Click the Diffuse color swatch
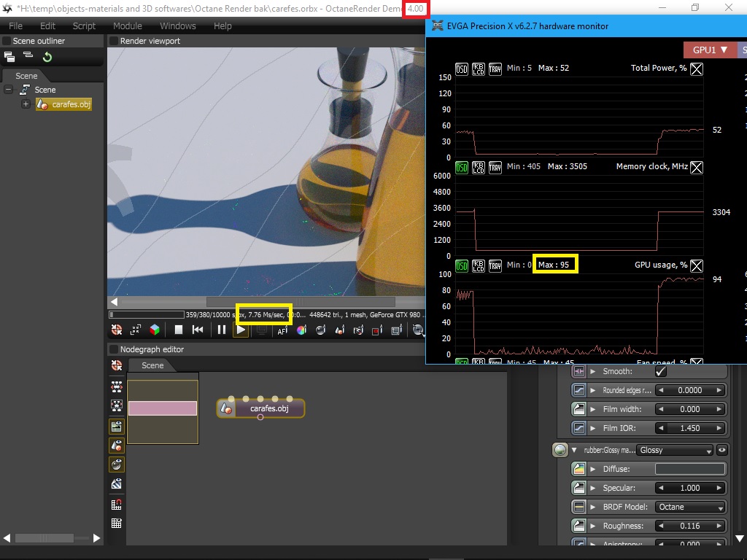Screen dimensions: 747x560 click(690, 469)
